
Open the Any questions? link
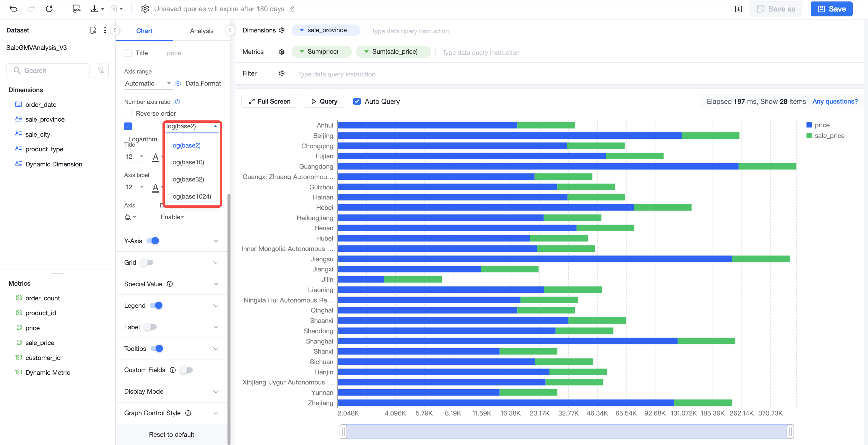[835, 101]
